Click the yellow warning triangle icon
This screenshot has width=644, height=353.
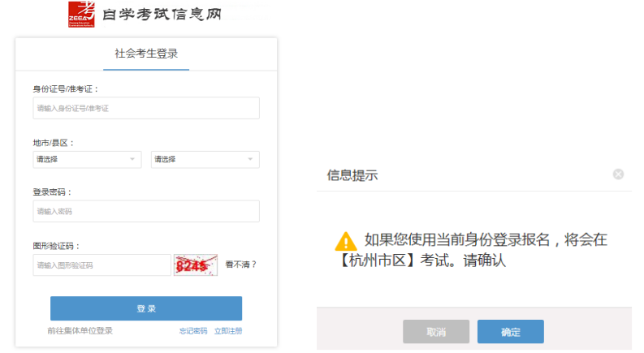(346, 241)
